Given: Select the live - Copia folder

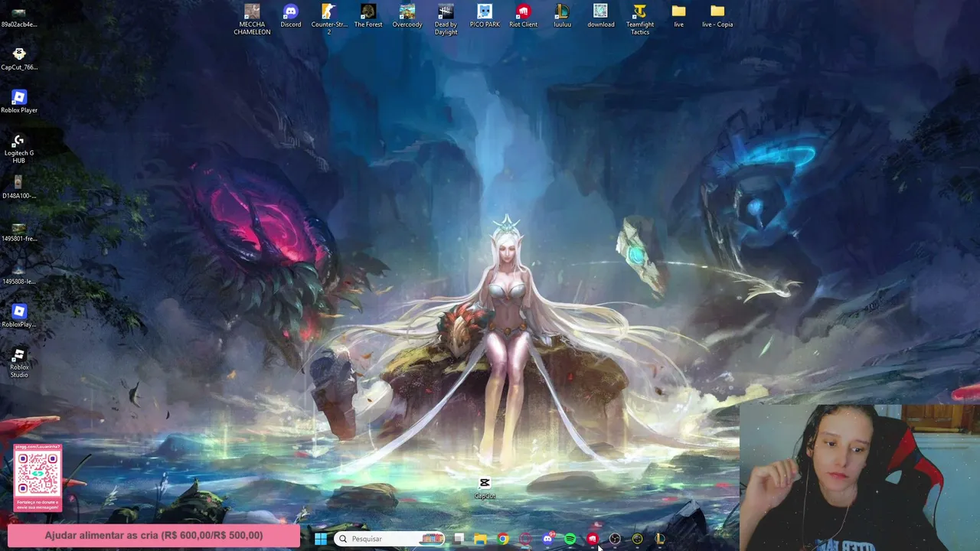Looking at the screenshot, I should [x=717, y=15].
